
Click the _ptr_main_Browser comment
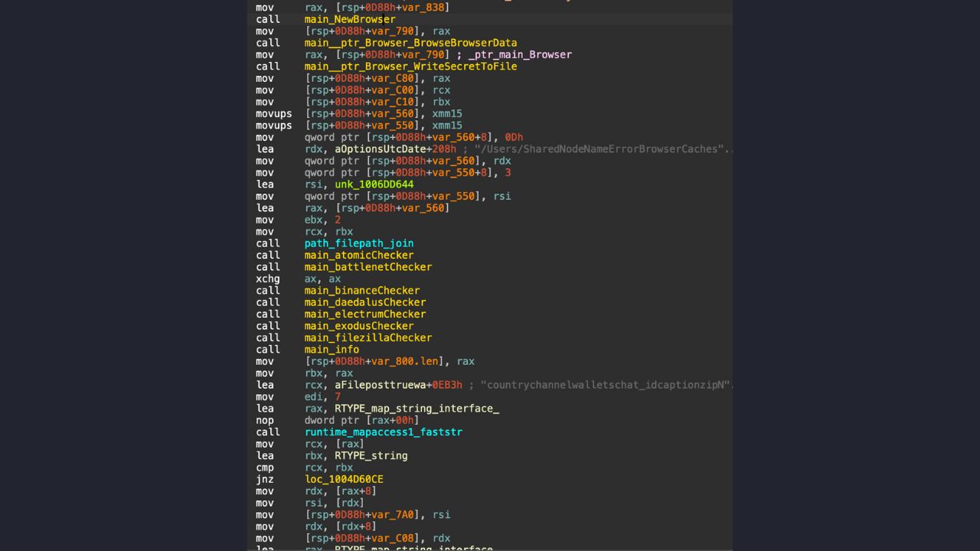coord(520,55)
